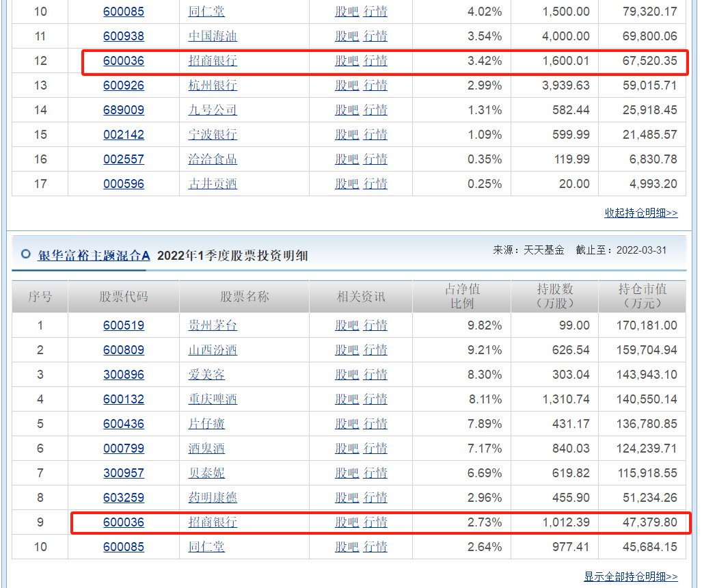The width and height of the screenshot is (702, 588).
Task: Open 片仔癀 stock name link
Action: [206, 424]
